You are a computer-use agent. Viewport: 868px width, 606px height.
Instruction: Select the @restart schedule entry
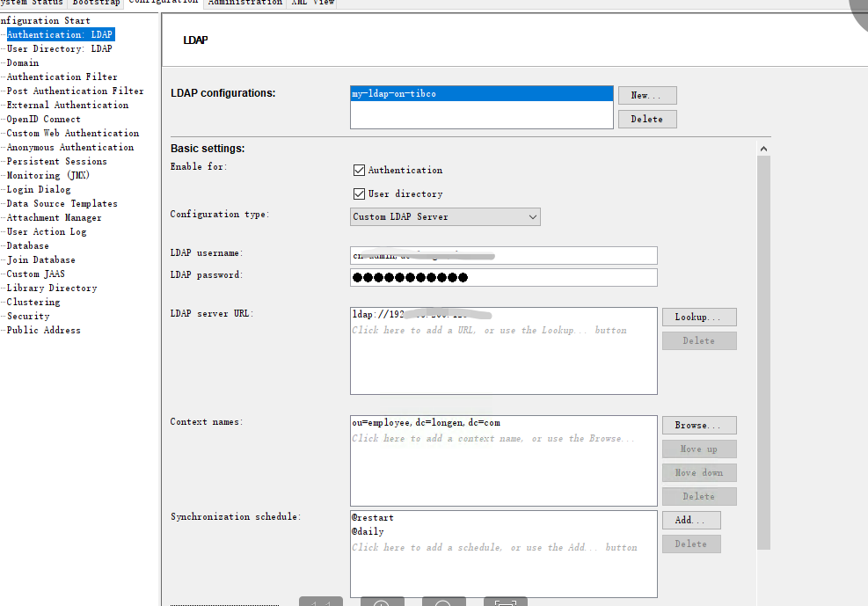373,518
